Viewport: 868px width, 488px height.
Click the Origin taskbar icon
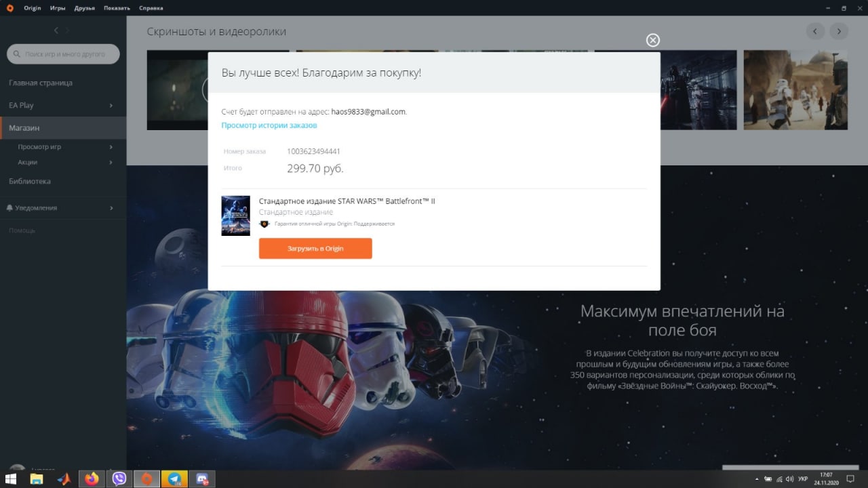coord(147,479)
